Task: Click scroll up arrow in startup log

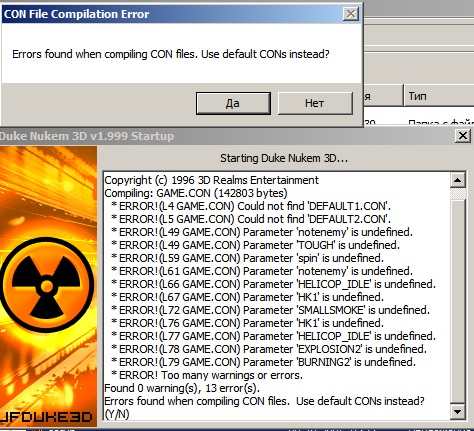Action: pyautogui.click(x=457, y=180)
